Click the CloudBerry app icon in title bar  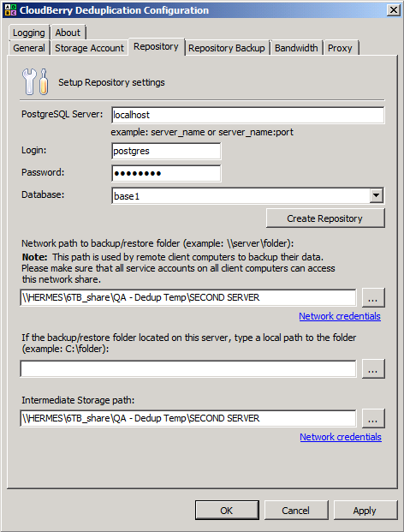click(11, 10)
